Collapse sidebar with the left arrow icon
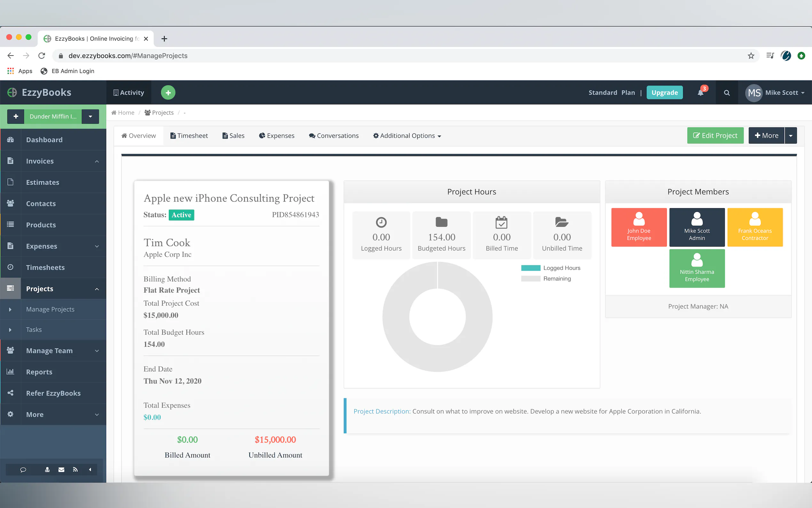The image size is (812, 508). [90, 470]
